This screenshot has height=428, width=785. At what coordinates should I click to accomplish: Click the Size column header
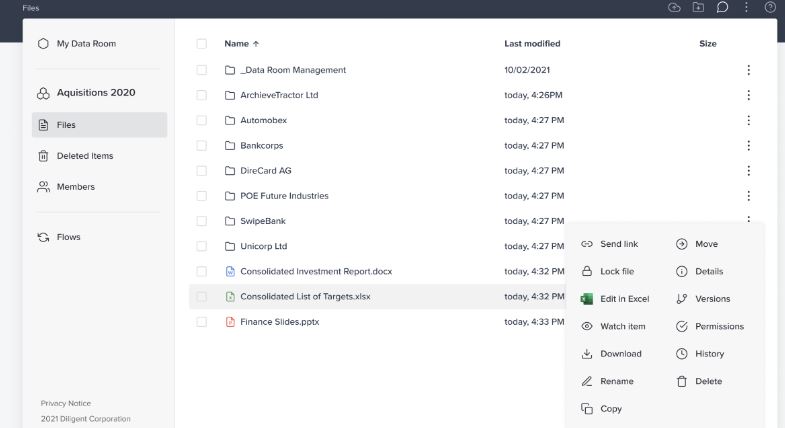tap(707, 44)
